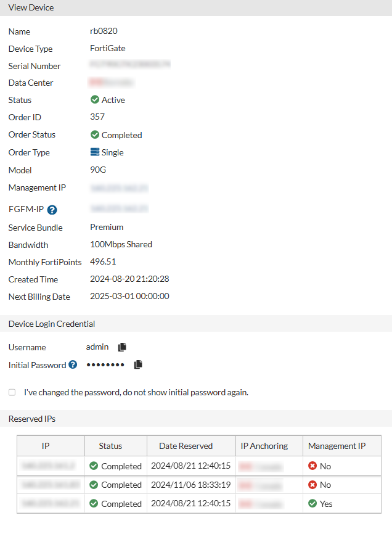Screen dimensions: 392x555
Task: Click the hidden password dots field
Action: (105, 364)
